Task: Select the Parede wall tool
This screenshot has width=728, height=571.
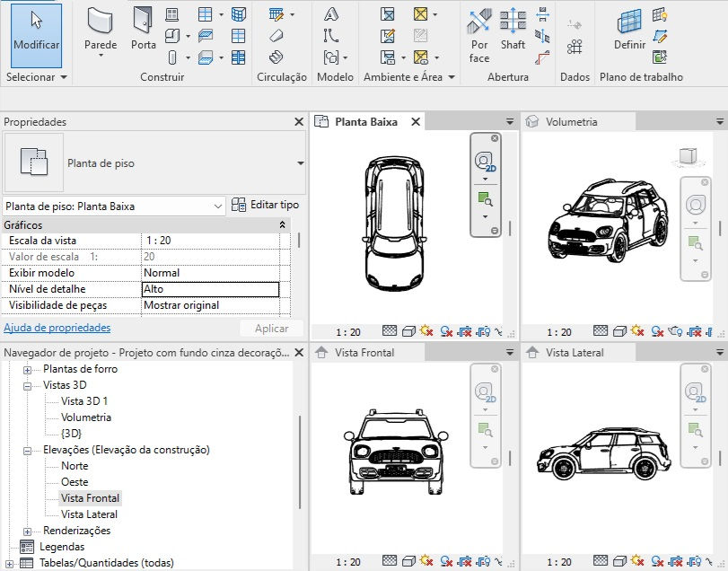Action: 101,32
